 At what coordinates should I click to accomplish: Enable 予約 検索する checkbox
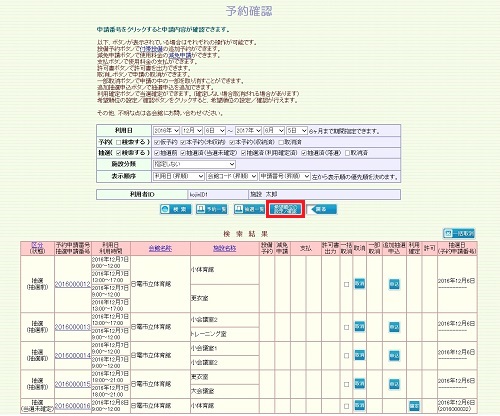coord(118,142)
